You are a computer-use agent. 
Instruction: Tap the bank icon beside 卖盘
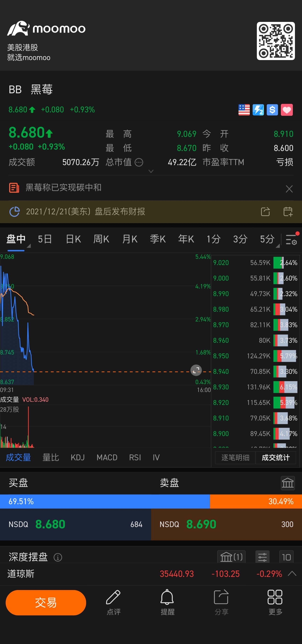[288, 483]
